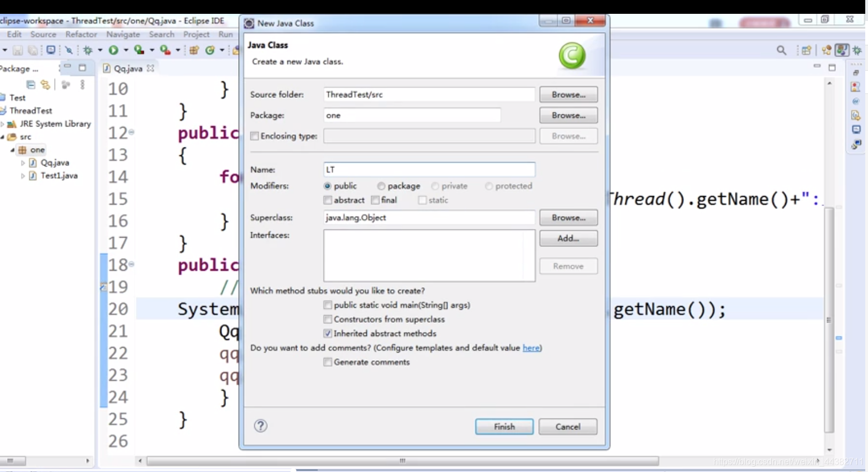Viewport: 868px width, 472px height.
Task: Open the Coverage dropdown arrow
Action: (x=152, y=50)
